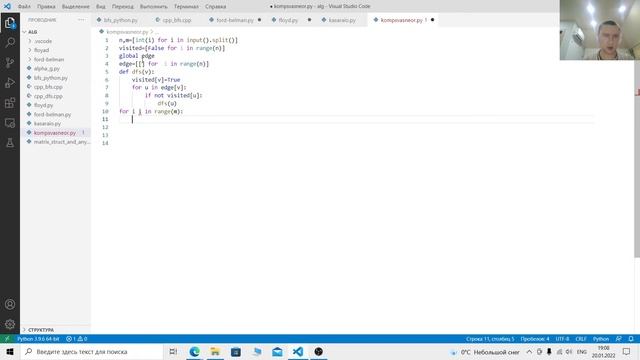640x360 pixels.
Task: Open the Testing flask view
Action: coord(10,142)
